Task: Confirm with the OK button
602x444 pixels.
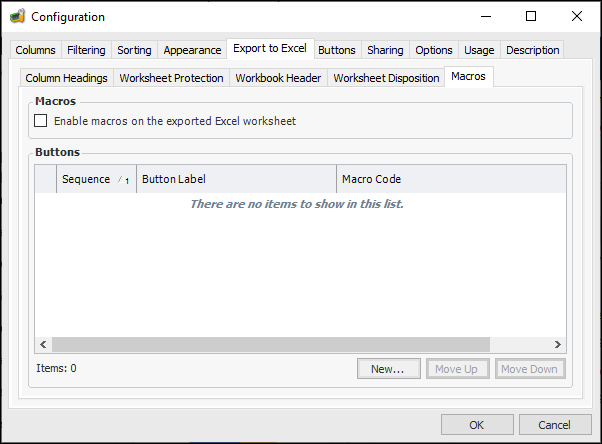Action: [x=477, y=425]
